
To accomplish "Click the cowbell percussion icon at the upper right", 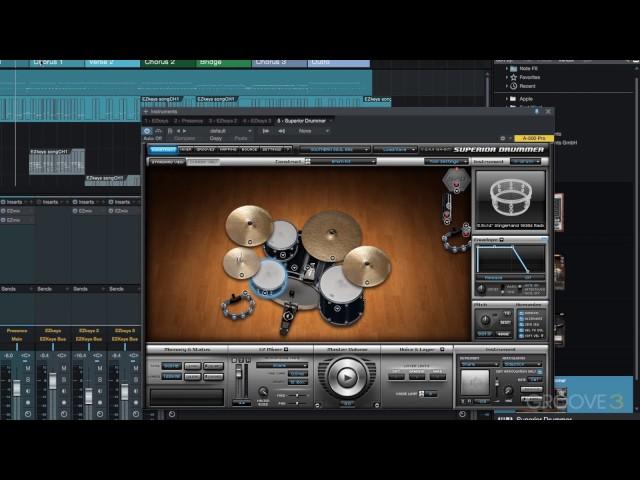I will [456, 180].
